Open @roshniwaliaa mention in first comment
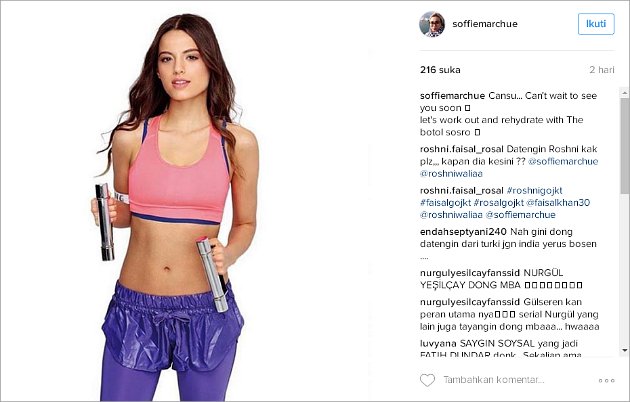 tap(451, 173)
